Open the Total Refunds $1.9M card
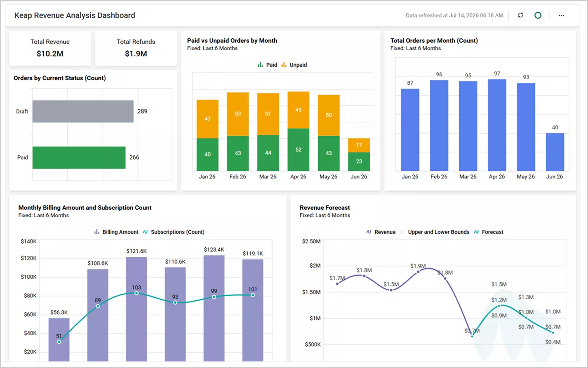The width and height of the screenshot is (588, 368). [x=136, y=48]
